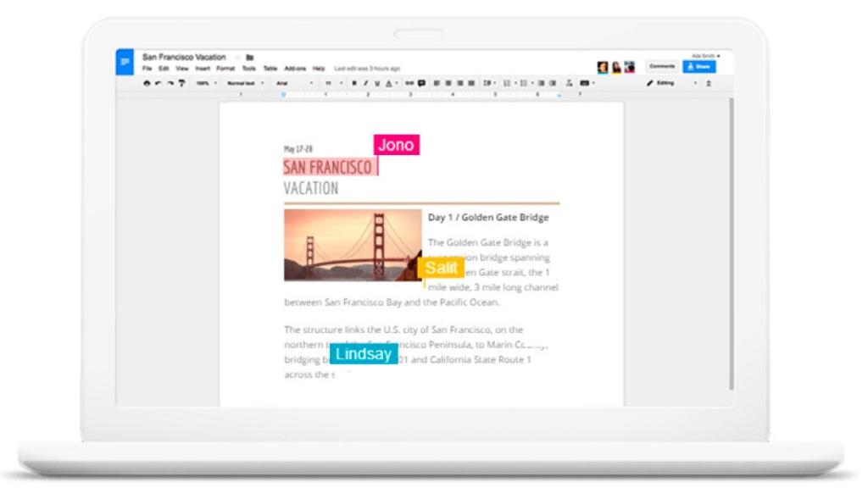Open the Insert menu
868x488 pixels.
[x=203, y=68]
